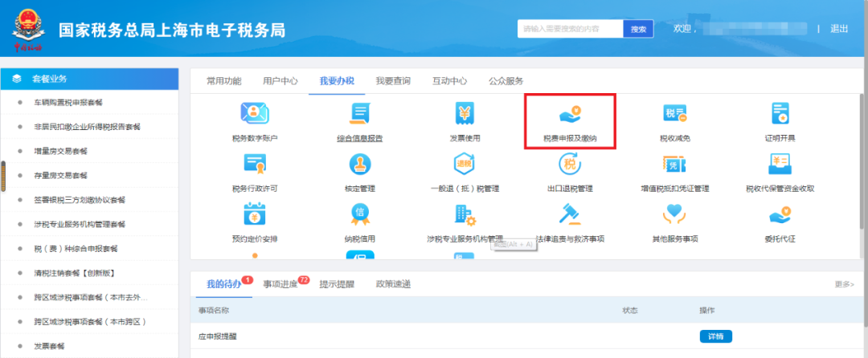Open the 提示提醒 tab
868x358 pixels.
click(337, 284)
